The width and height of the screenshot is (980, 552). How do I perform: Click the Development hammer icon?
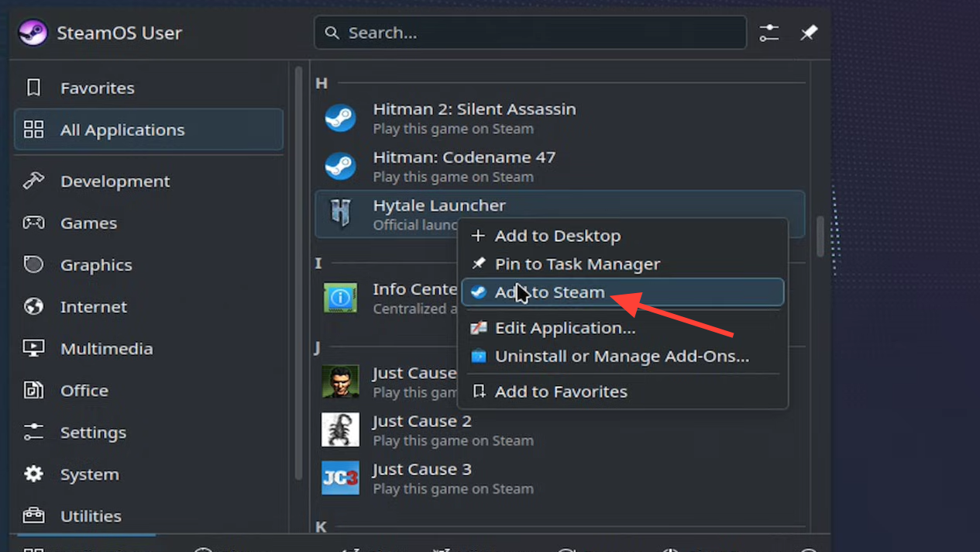point(33,181)
